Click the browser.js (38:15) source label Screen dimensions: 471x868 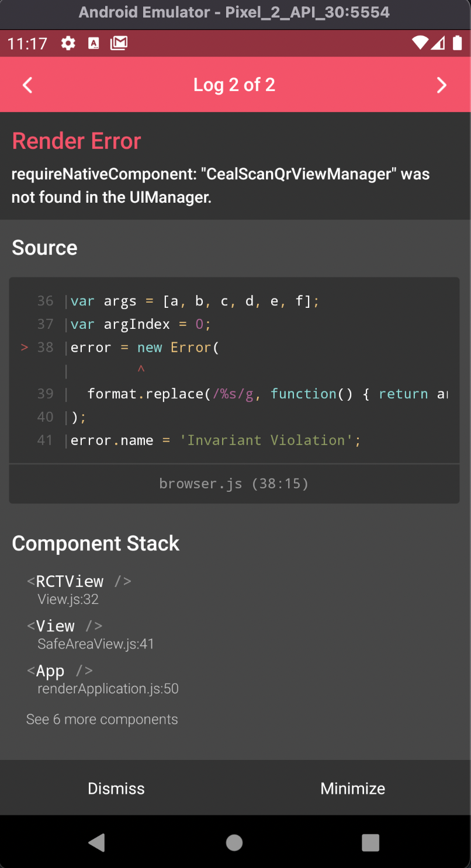point(234,483)
